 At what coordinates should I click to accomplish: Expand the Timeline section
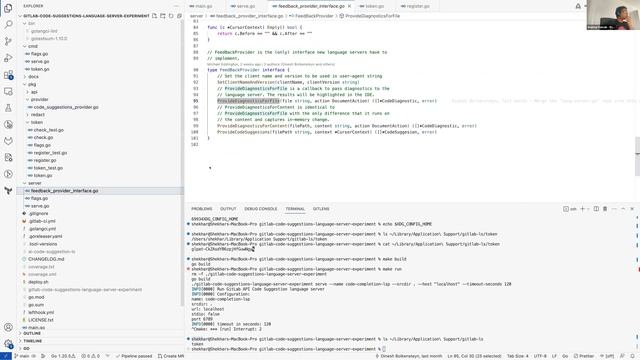(32, 341)
